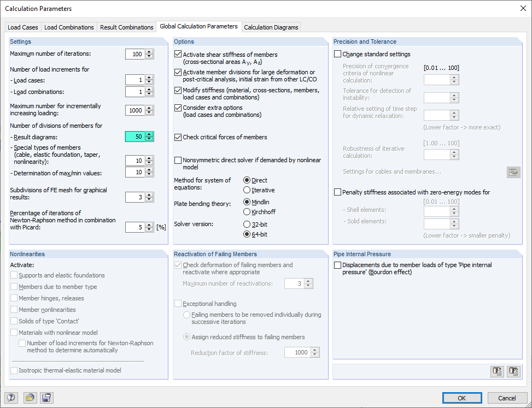The width and height of the screenshot is (532, 408).
Task: Close the Calculation Parameters dialog
Action: (x=522, y=8)
